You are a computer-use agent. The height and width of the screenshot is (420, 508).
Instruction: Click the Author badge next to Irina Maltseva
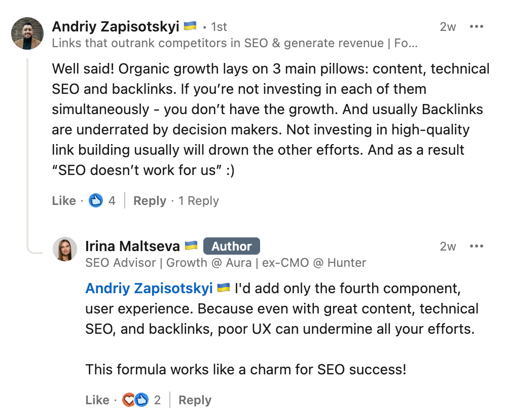coord(231,246)
